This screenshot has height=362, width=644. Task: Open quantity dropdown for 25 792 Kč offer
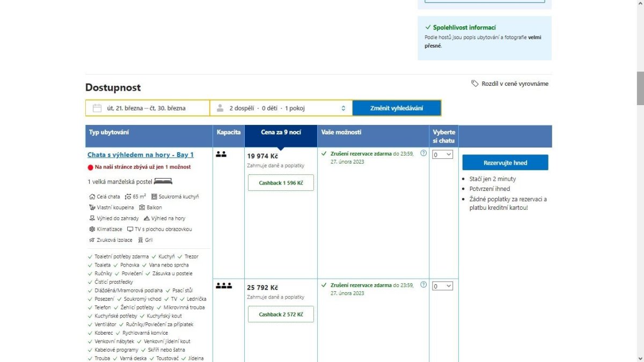click(x=443, y=286)
